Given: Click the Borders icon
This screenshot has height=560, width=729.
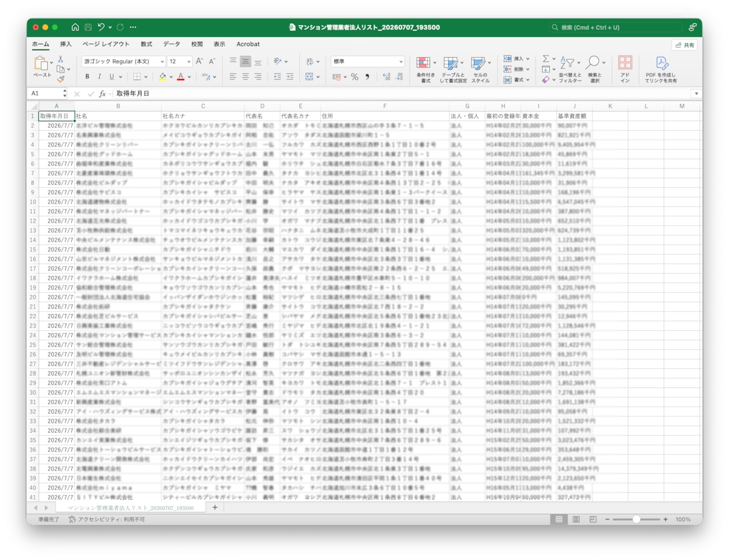Looking at the screenshot, I should (x=137, y=76).
